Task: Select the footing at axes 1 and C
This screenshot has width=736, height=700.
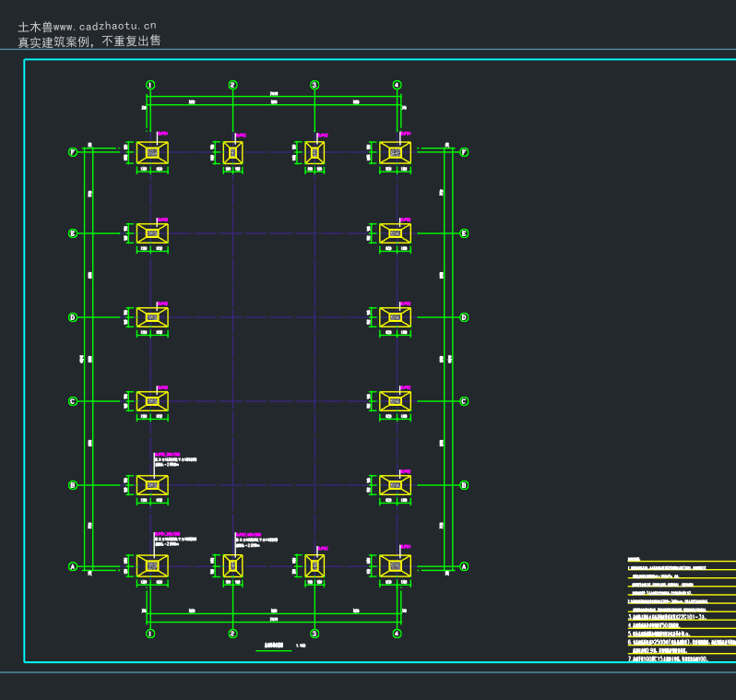Action: coord(152,401)
